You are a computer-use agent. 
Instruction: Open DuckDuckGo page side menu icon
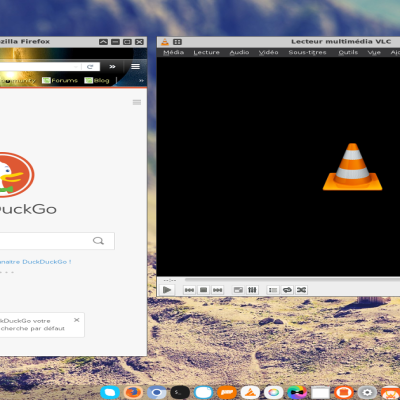(137, 102)
